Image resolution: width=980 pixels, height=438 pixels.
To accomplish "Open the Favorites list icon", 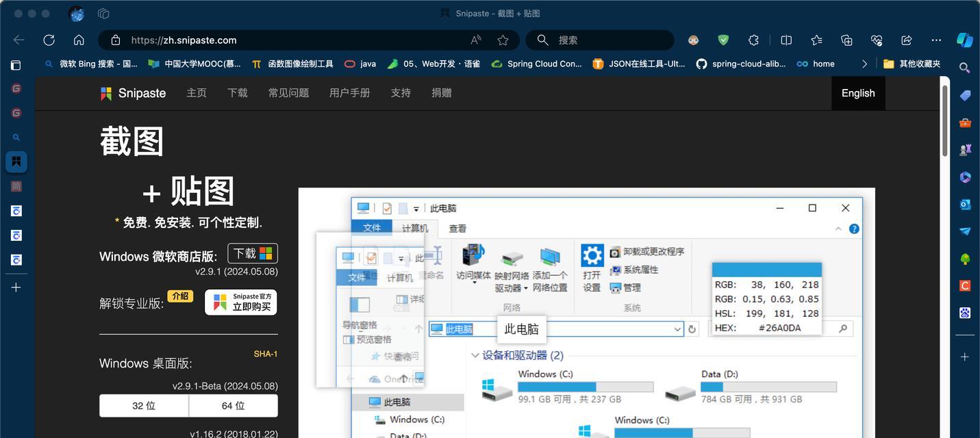I will pos(816,40).
